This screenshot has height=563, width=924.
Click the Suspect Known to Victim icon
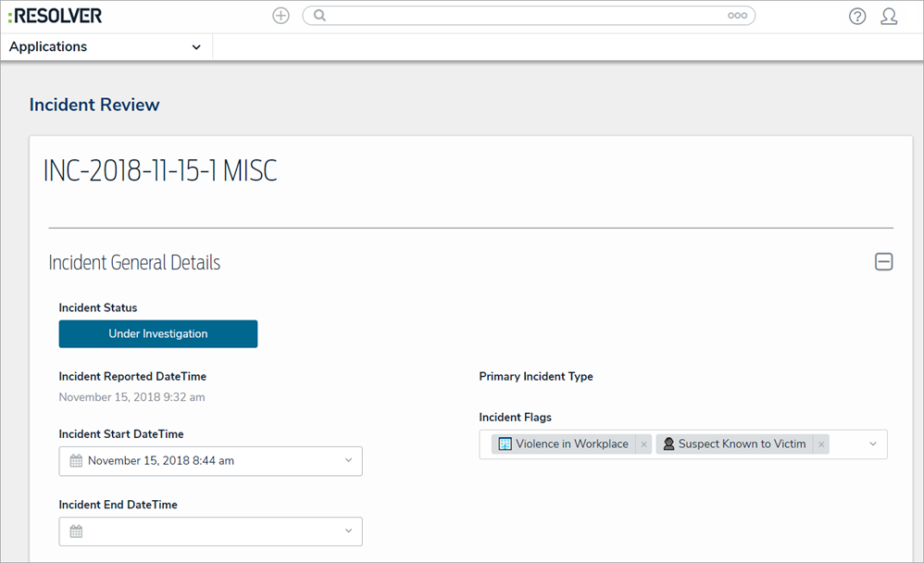tap(668, 444)
